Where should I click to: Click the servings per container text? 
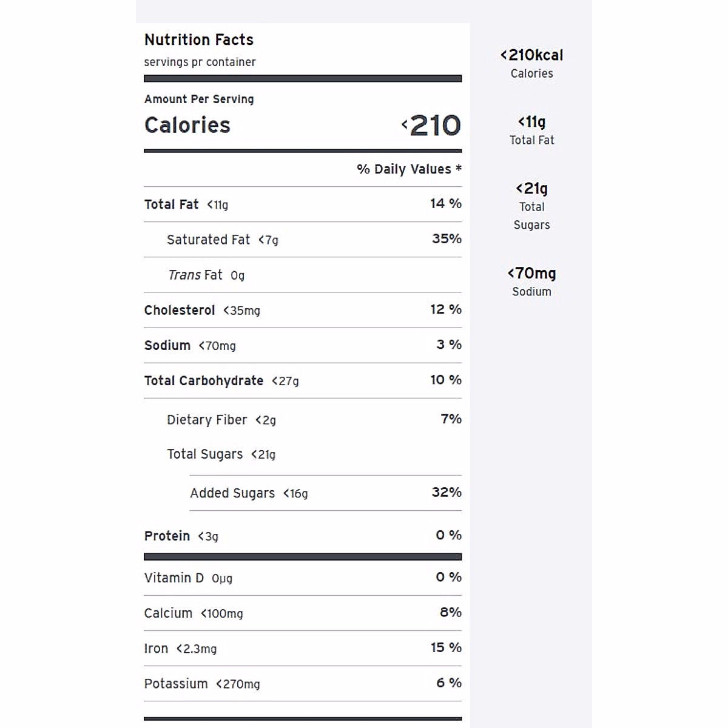click(200, 62)
